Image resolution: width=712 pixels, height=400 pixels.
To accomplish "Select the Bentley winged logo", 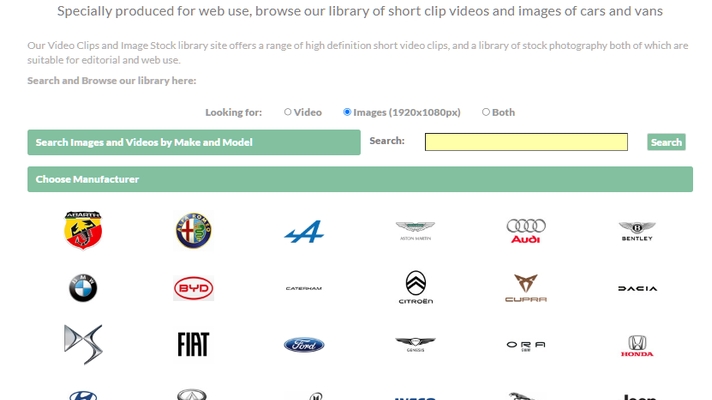I will click(x=637, y=232).
